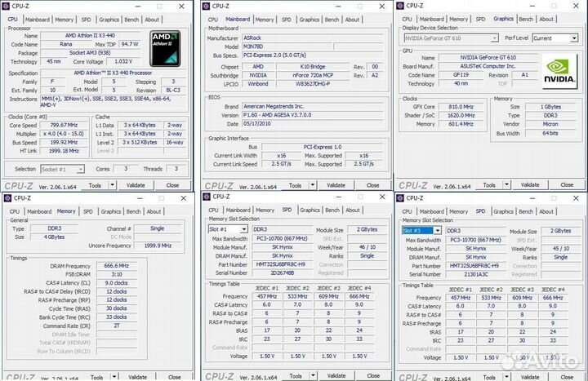Click the GPU Code Name value GF119

coord(461,75)
